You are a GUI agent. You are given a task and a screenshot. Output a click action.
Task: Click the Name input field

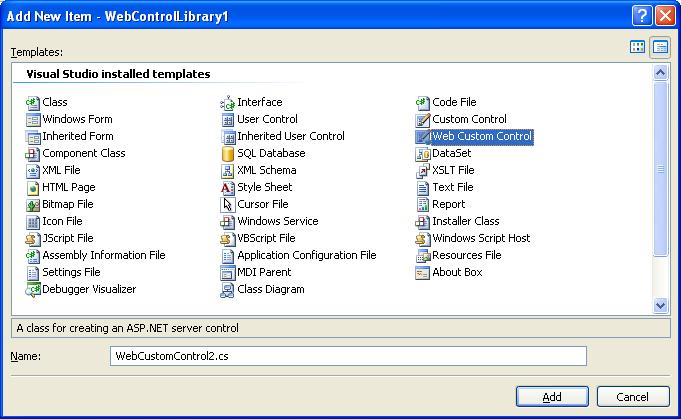coord(348,356)
